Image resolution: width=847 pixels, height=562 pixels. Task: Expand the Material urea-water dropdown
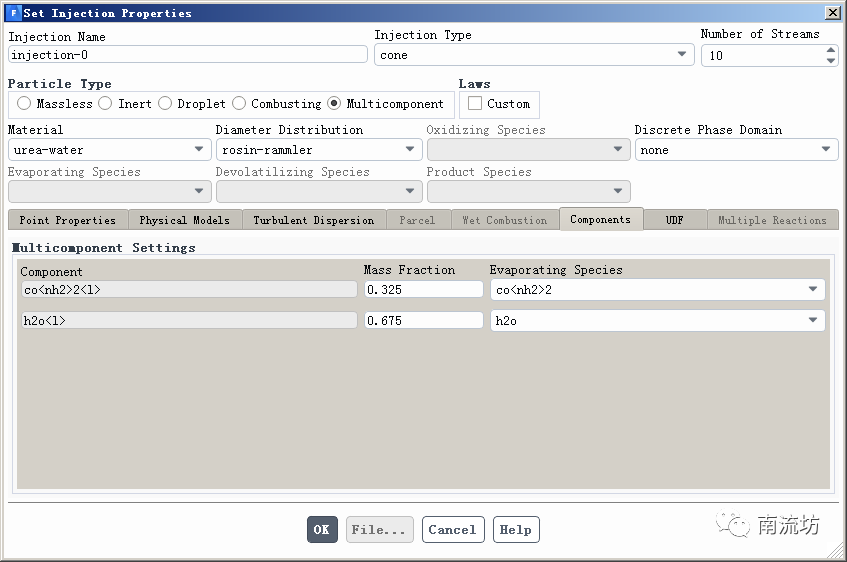point(109,150)
